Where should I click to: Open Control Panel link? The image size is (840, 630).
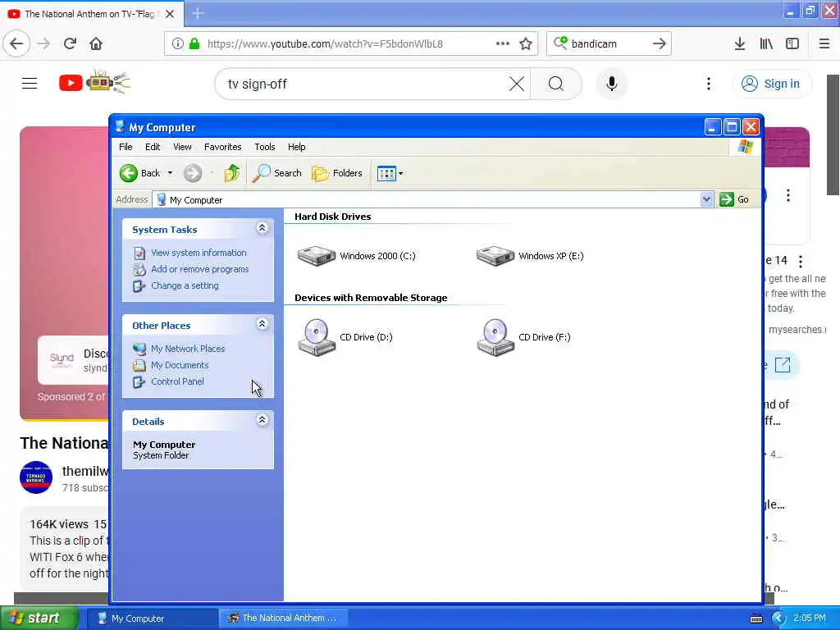[x=177, y=381]
